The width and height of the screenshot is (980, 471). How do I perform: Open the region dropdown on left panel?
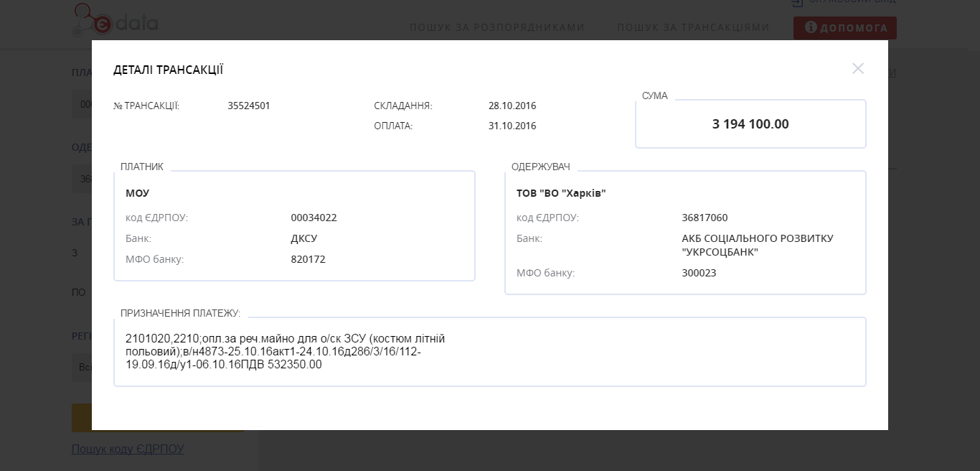(81, 367)
